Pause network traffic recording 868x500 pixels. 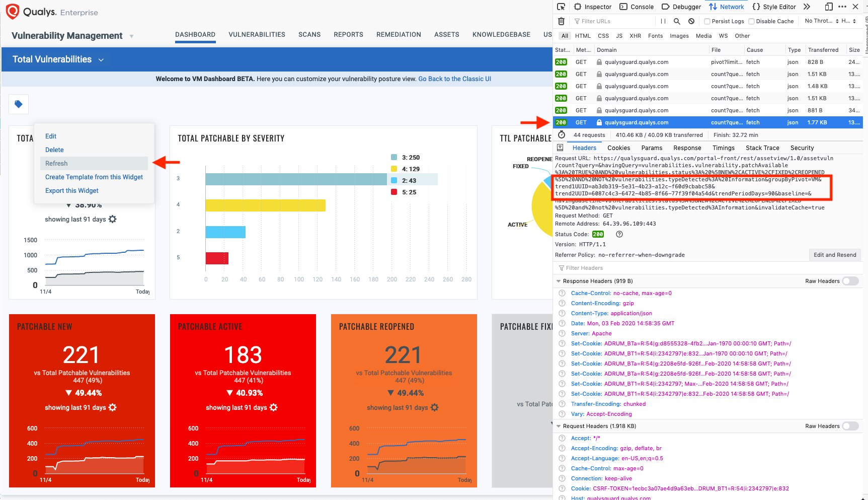(x=663, y=21)
